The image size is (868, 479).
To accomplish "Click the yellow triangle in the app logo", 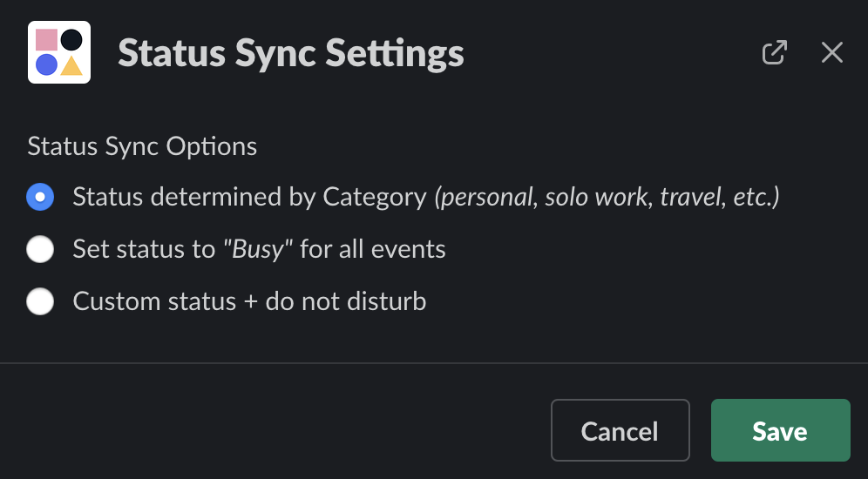I will (x=71, y=66).
